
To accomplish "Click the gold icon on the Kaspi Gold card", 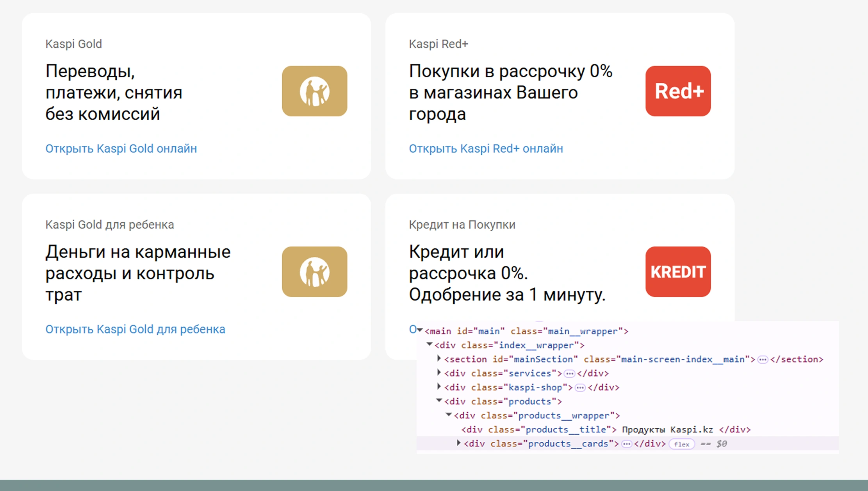I will tap(314, 91).
